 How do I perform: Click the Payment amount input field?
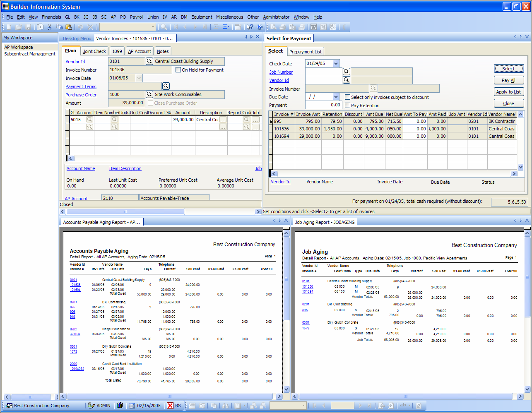[x=323, y=105]
